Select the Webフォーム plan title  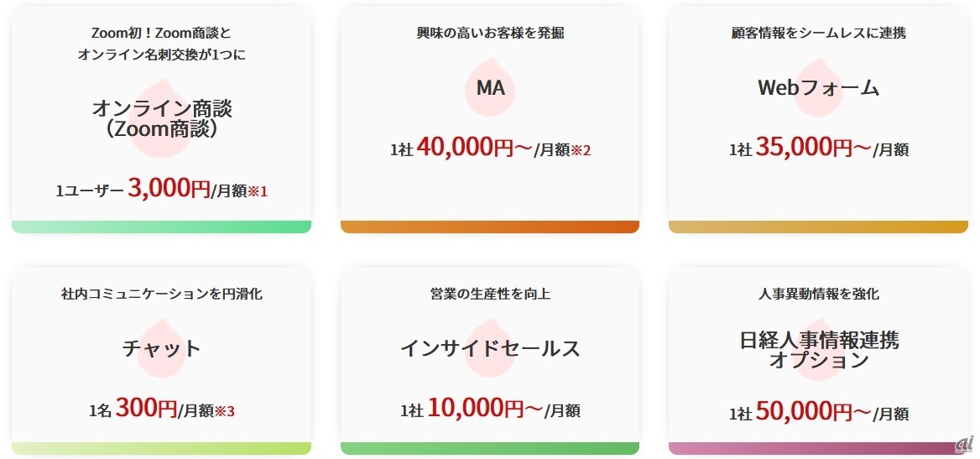click(818, 87)
